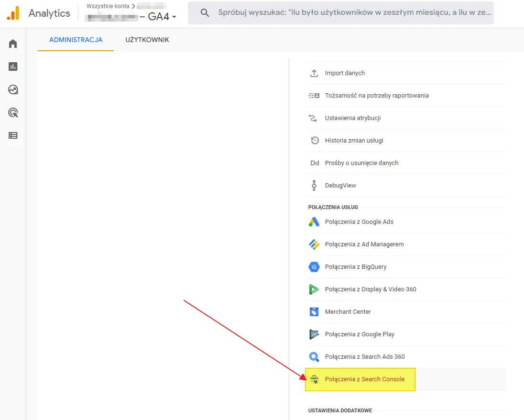524x420 pixels.
Task: Click the Tożsamość na potrzeby raportowania icon
Action: tap(314, 96)
